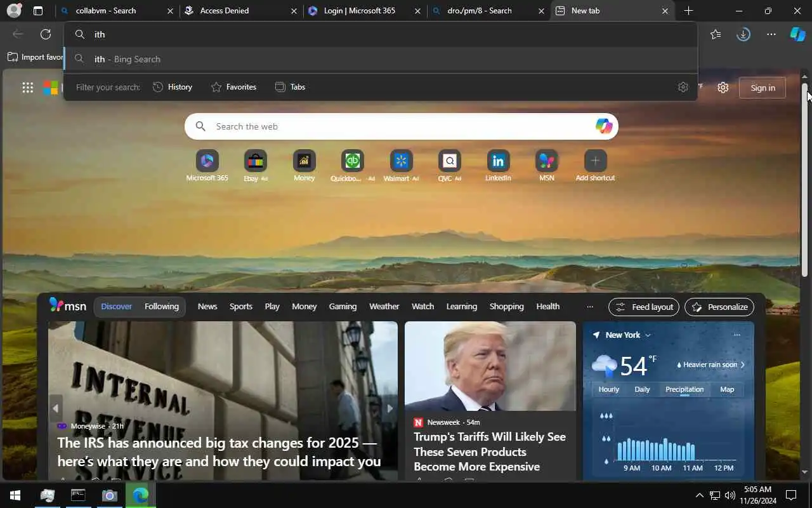Screen dimensions: 812x508
Task: Select the Map weather tab
Action: coord(727,389)
